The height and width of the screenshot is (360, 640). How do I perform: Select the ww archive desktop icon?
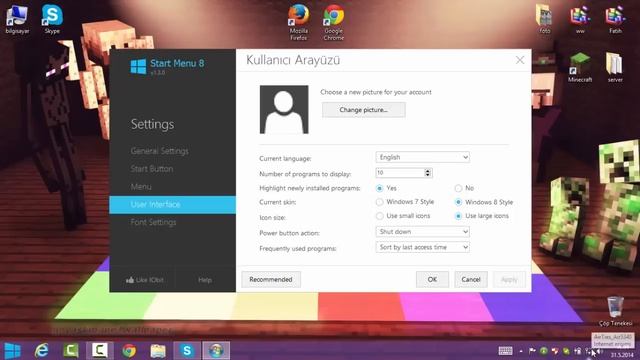[580, 19]
